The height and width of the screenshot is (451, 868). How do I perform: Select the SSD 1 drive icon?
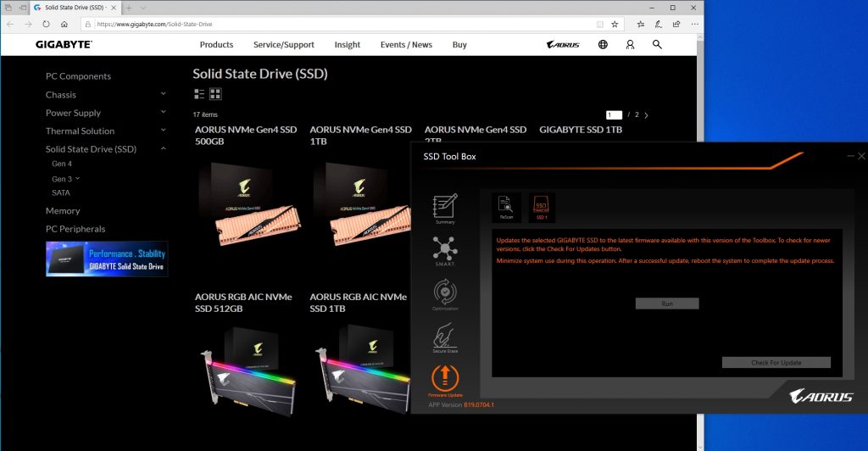[542, 208]
